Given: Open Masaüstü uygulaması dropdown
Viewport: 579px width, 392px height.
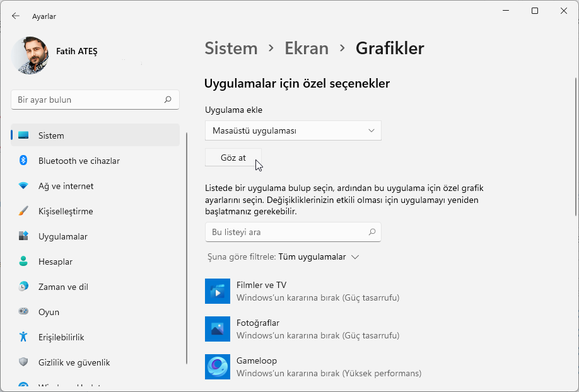Looking at the screenshot, I should (293, 130).
